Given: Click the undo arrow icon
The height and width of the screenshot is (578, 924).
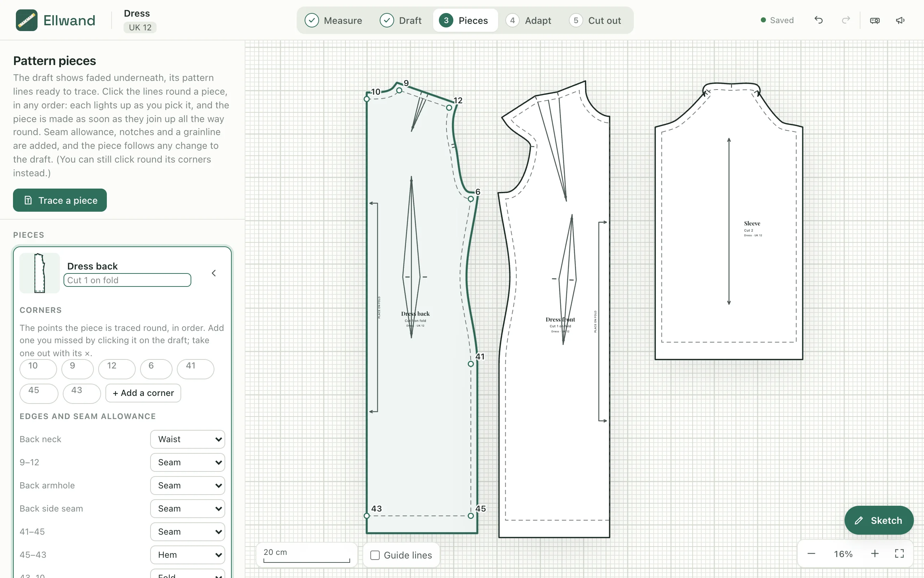Looking at the screenshot, I should pyautogui.click(x=818, y=20).
